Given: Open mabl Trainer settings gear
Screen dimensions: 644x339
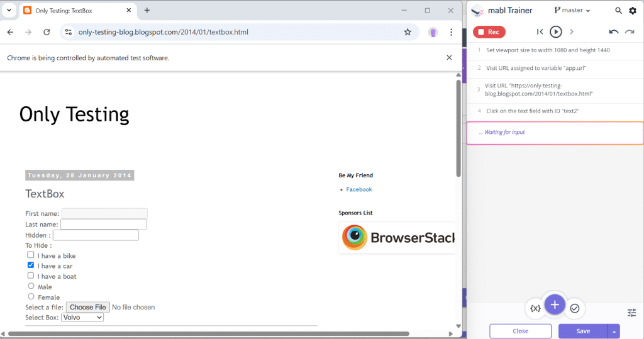Looking at the screenshot, I should pyautogui.click(x=633, y=11).
